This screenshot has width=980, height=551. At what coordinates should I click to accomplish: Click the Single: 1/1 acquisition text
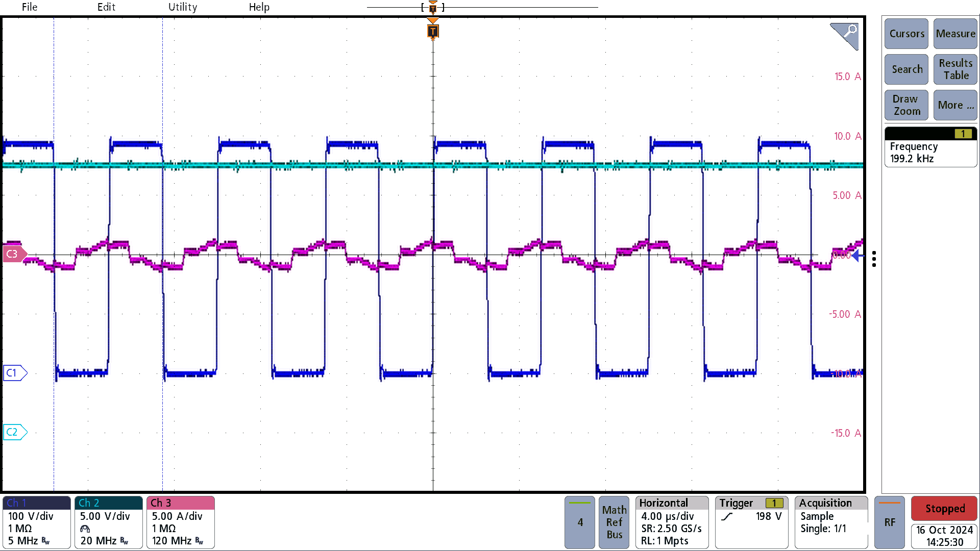click(823, 529)
